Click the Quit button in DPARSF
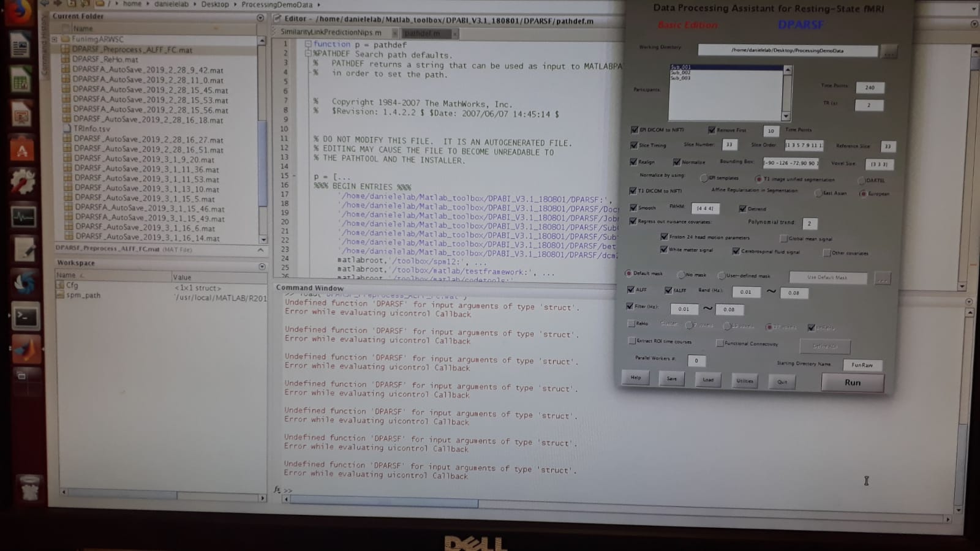 pos(782,382)
